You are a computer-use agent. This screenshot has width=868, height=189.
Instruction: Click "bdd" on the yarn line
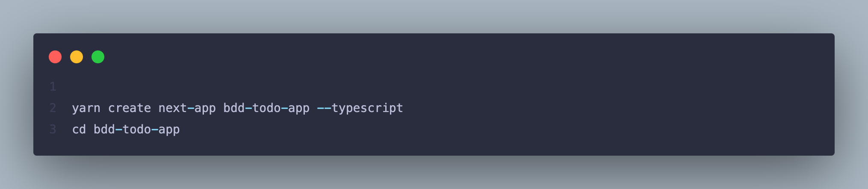point(234,108)
